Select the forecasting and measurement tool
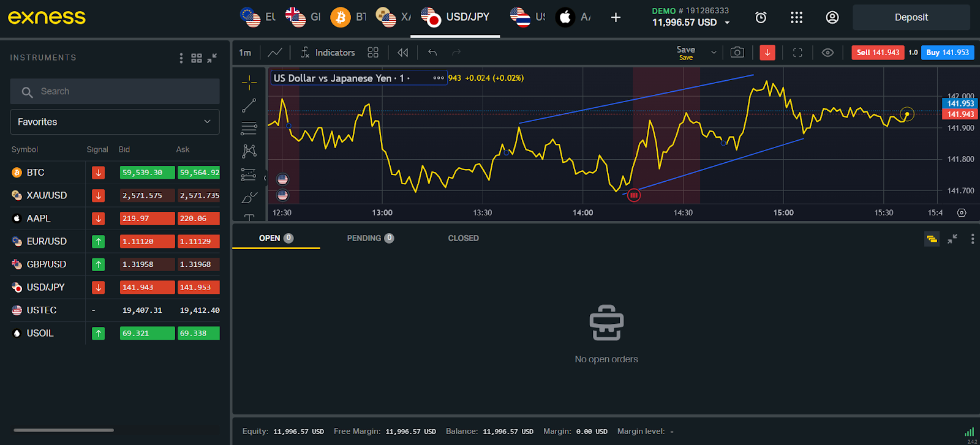This screenshot has height=445, width=980. [249, 174]
